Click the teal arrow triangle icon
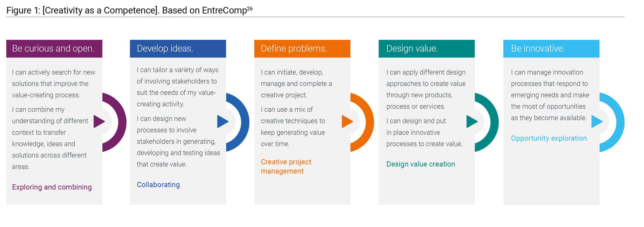 pyautogui.click(x=471, y=122)
